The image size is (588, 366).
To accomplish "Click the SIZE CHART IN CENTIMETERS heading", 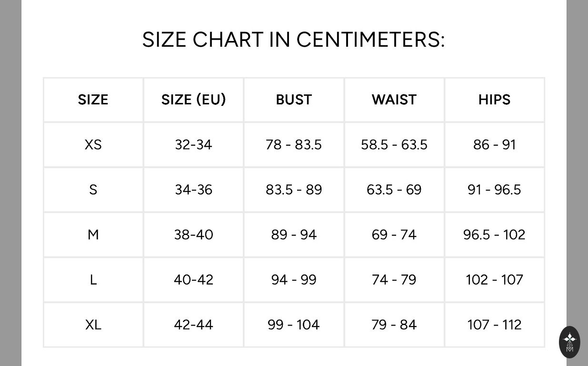I will coord(293,40).
